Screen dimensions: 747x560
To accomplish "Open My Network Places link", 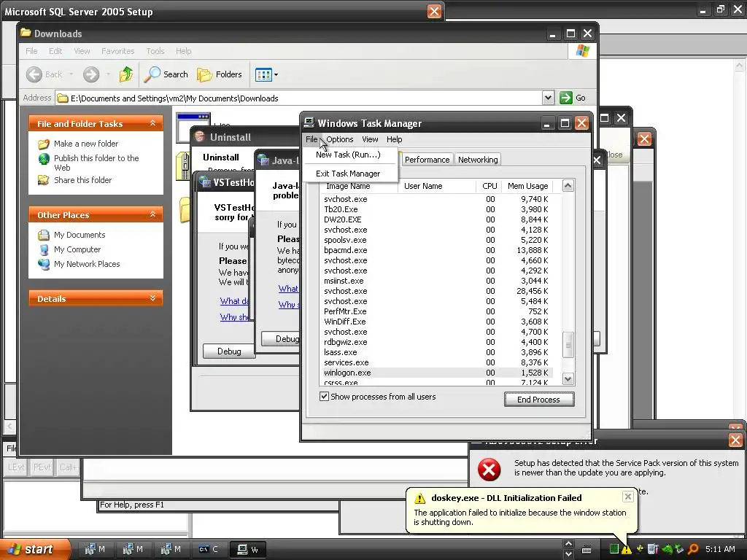I will [87, 264].
